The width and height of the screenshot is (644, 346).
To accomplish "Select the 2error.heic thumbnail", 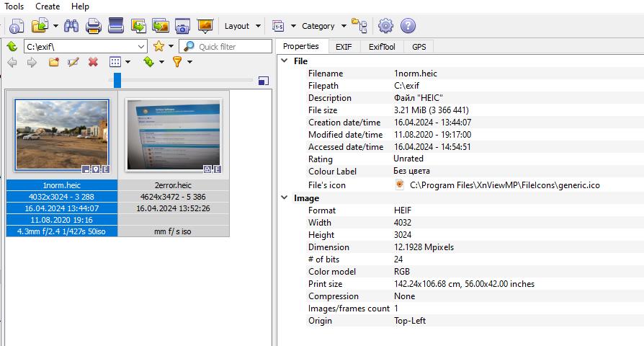I will (173, 135).
